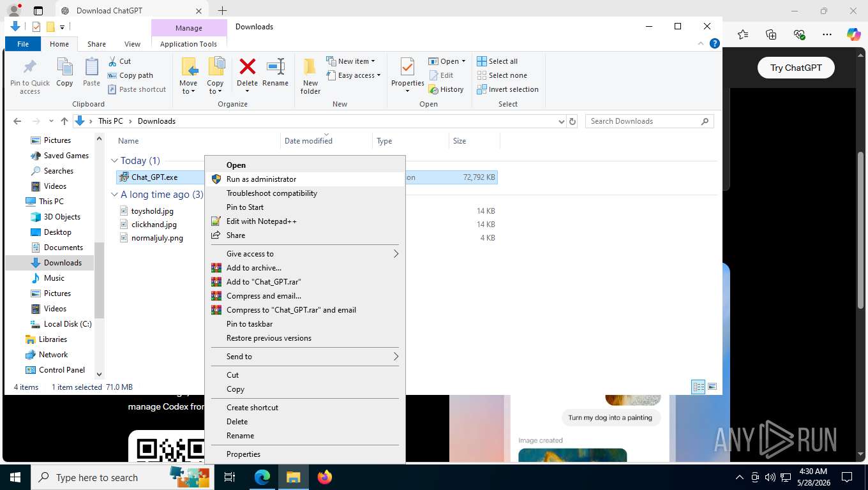Switch to details view layout icon
This screenshot has width=868, height=490.
pyautogui.click(x=699, y=387)
